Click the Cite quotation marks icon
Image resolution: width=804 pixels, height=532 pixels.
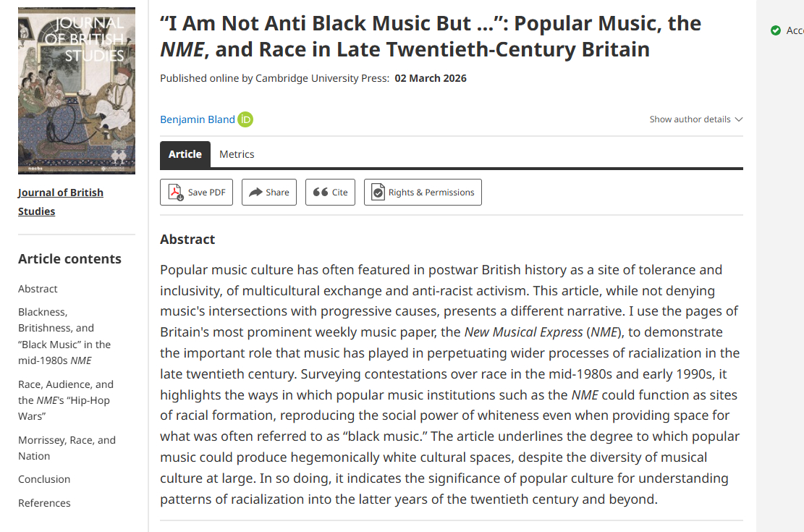321,193
